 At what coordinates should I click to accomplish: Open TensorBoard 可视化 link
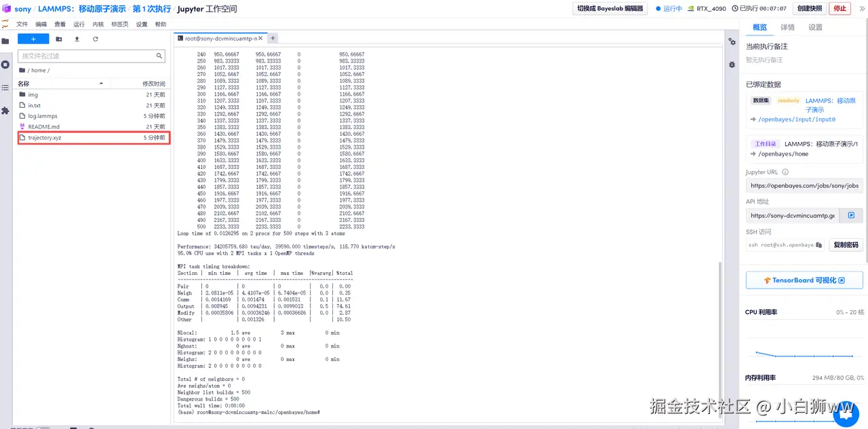[x=804, y=280]
